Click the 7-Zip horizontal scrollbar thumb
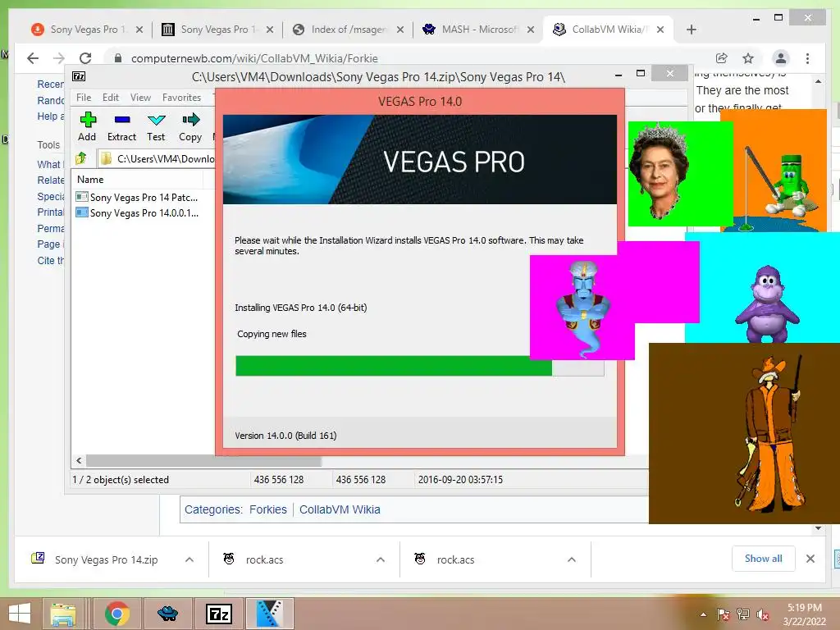The height and width of the screenshot is (630, 840). (x=203, y=461)
